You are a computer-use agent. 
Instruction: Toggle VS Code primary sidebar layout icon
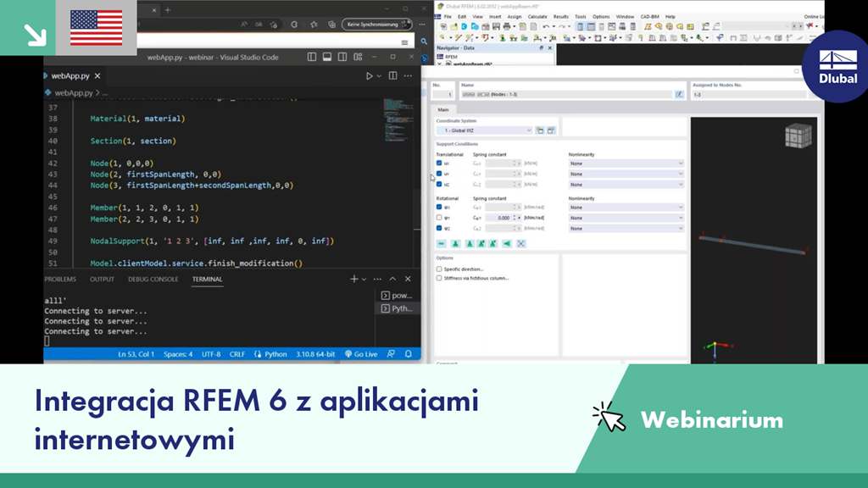[x=312, y=57]
